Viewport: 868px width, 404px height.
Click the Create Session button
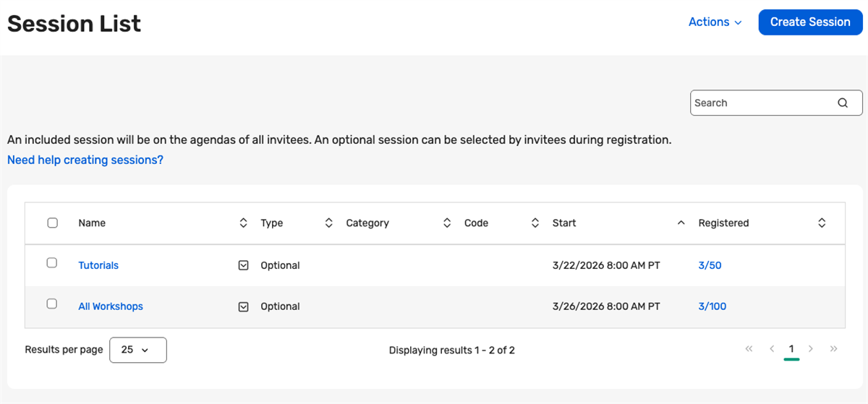810,22
